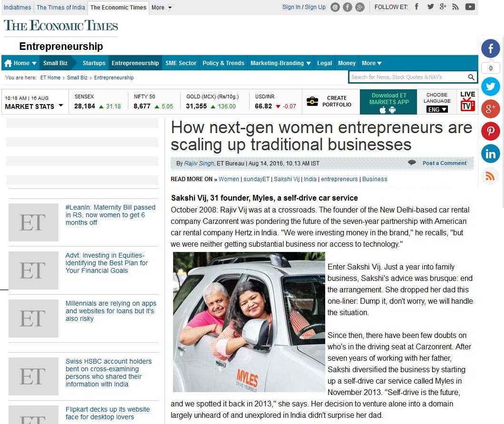504x424 pixels.
Task: Click the Myles car article photo
Action: 249,322
